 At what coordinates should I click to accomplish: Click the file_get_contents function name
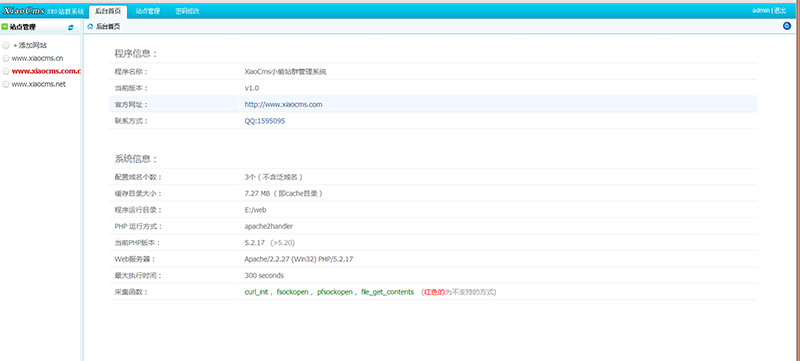pos(388,292)
